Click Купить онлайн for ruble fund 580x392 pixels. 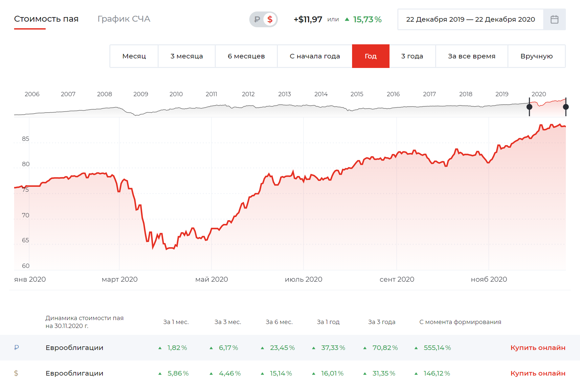pos(538,348)
